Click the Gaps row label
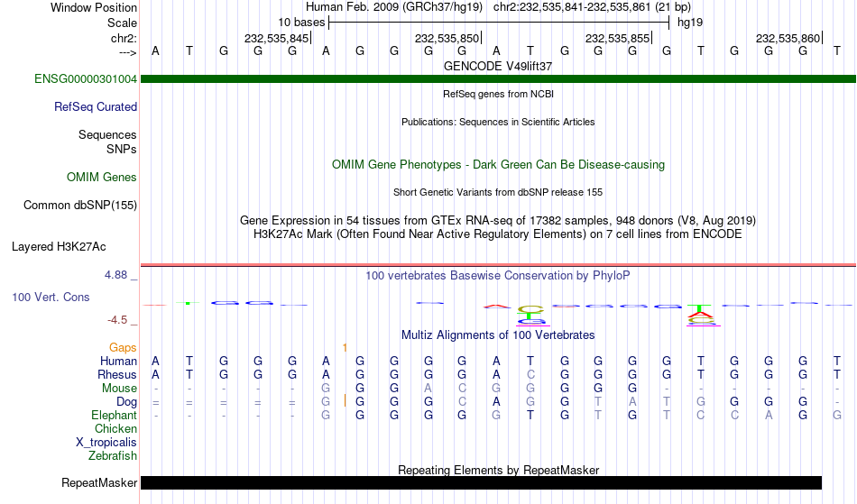Viewport: 857px width, 504px height. [x=123, y=347]
